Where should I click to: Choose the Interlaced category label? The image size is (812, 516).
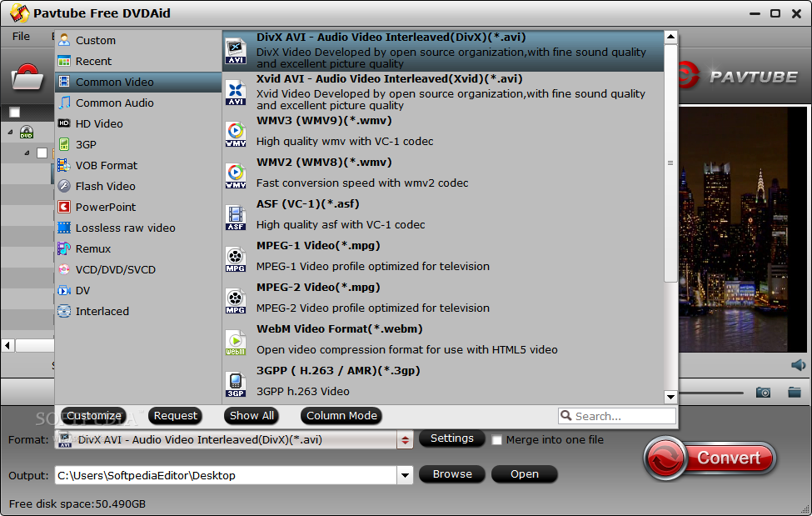[102, 311]
